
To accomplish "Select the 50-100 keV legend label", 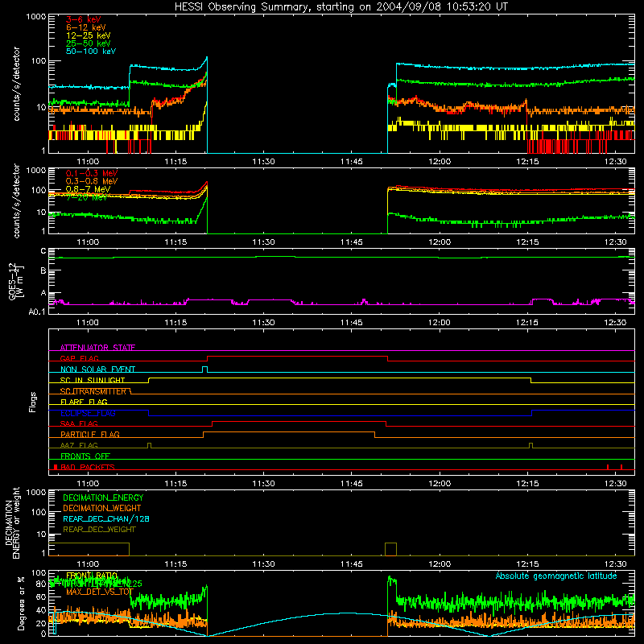I will click(x=91, y=52).
